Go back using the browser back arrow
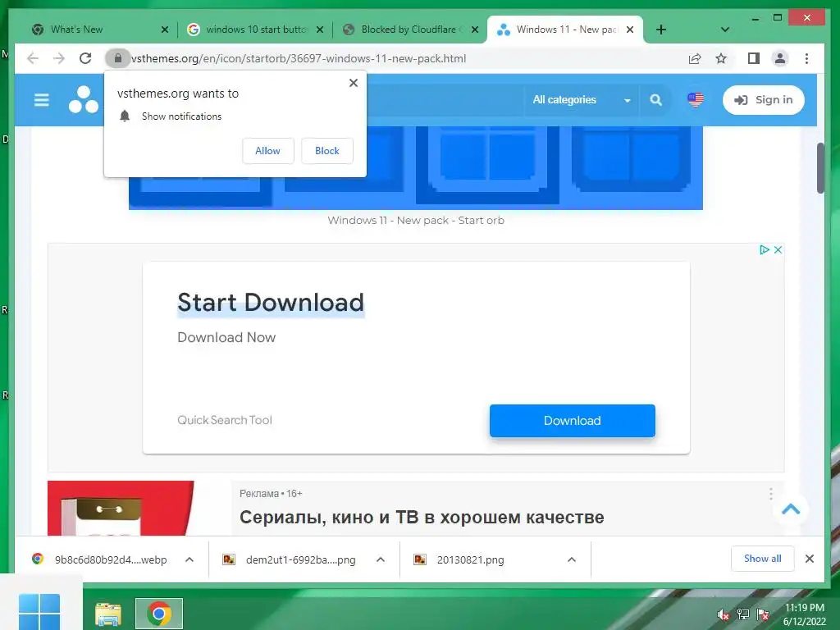Viewport: 840px width, 630px height. click(x=33, y=58)
